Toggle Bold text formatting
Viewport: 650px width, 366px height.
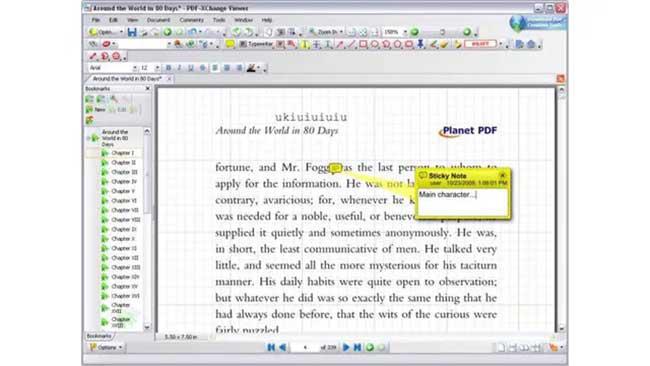pos(168,68)
